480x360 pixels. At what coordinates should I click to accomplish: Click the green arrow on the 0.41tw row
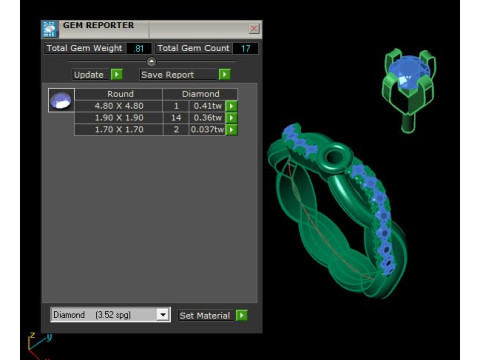point(231,106)
